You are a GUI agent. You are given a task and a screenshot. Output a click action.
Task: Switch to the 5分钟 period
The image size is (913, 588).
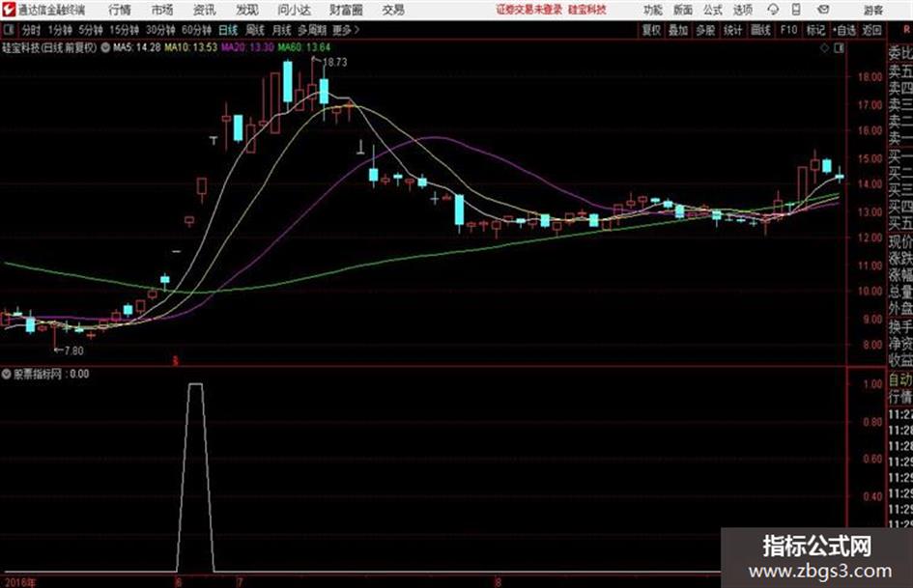[x=91, y=30]
